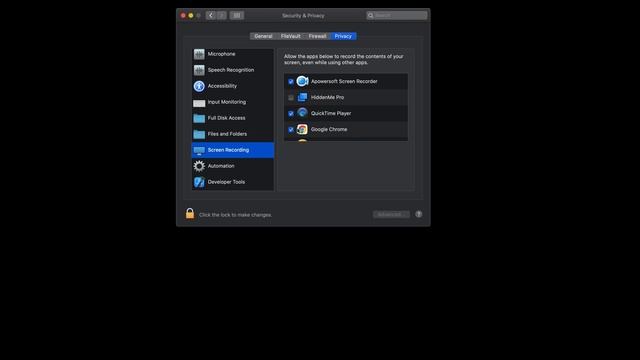640x360 pixels.
Task: Click the Accessibility icon
Action: [199, 86]
